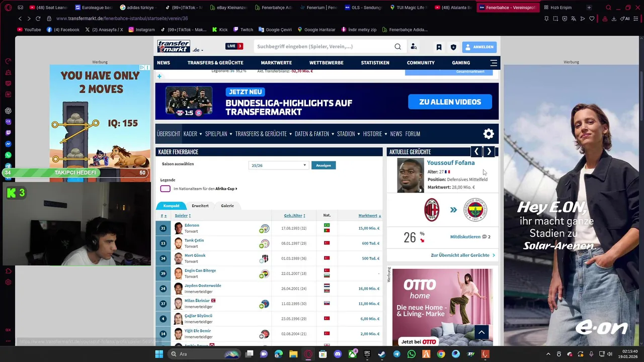Open WhatsApp in Opera sidebar
This screenshot has height=362, width=644.
[x=8, y=155]
